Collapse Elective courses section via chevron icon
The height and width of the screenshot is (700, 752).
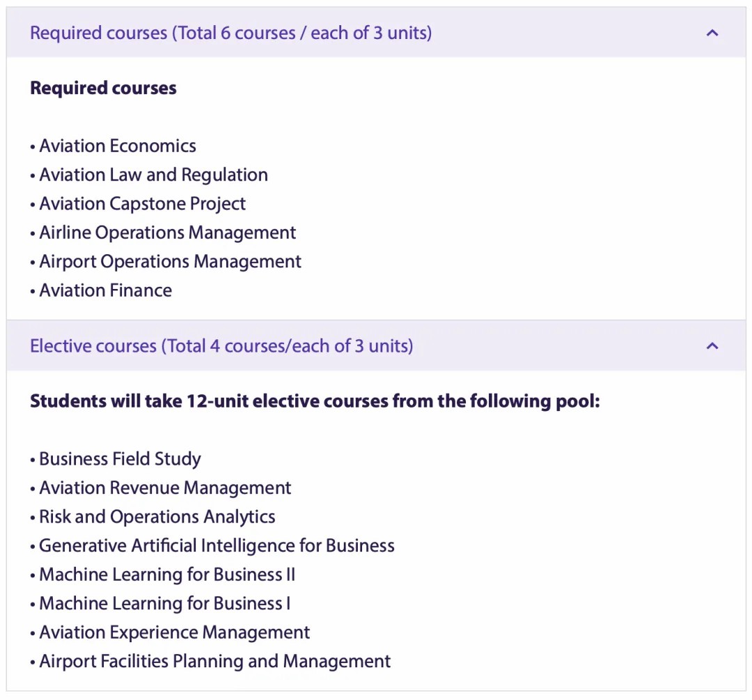(x=712, y=346)
